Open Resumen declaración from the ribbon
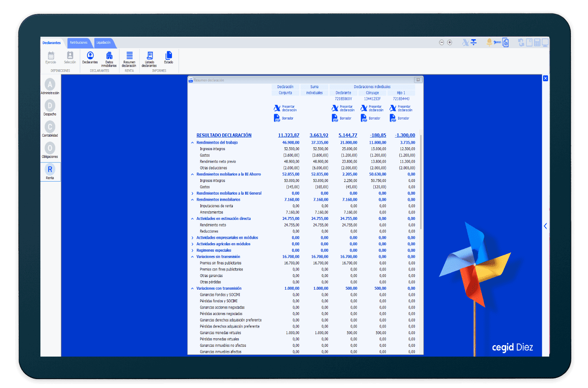The height and width of the screenshot is (388, 588). 129,58
